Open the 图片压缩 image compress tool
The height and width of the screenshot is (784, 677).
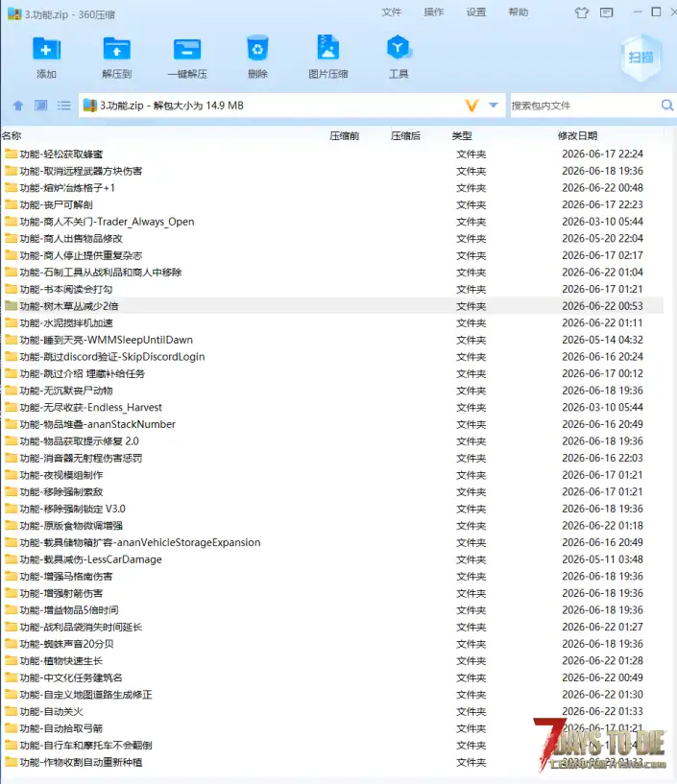328,48
